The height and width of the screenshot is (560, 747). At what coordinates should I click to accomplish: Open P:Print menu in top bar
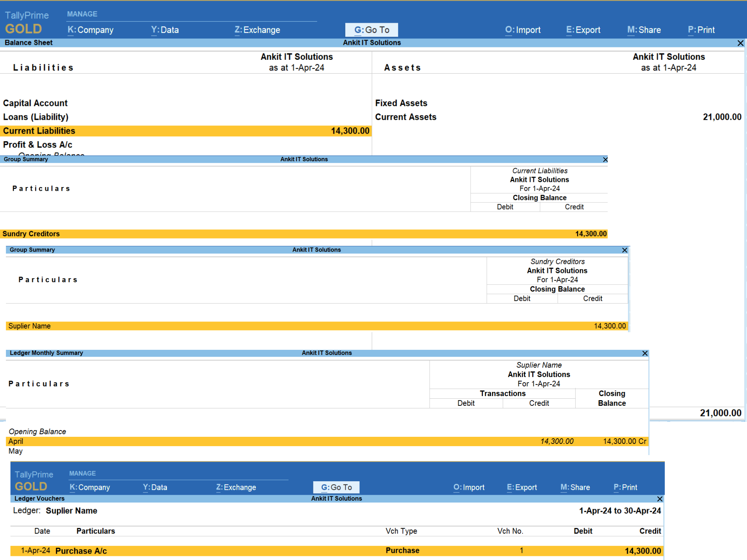(701, 30)
